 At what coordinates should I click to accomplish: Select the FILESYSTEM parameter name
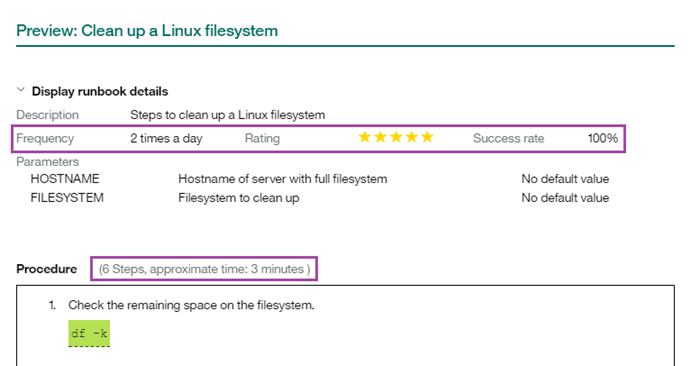click(x=67, y=198)
